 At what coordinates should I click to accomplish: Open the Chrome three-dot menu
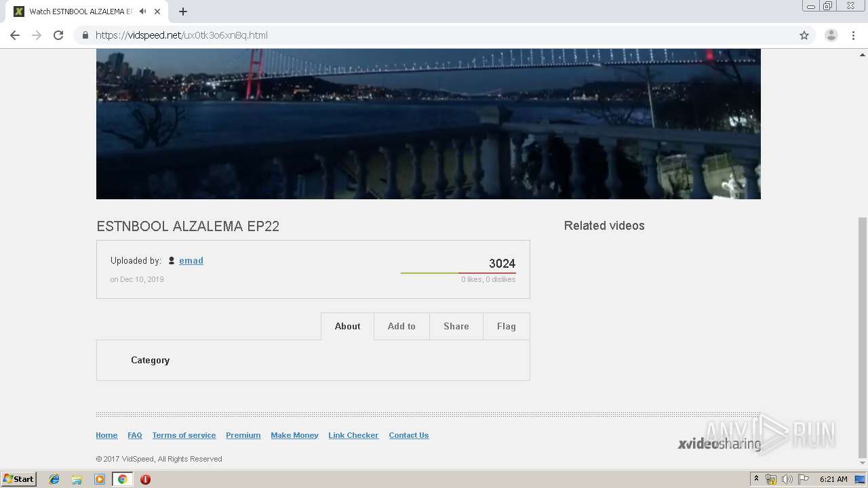tap(853, 35)
